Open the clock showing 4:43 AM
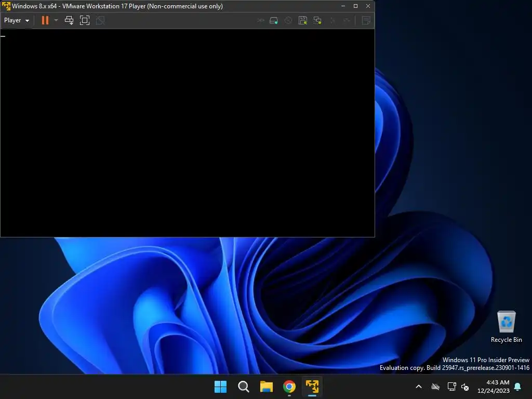The height and width of the screenshot is (399, 532). [x=494, y=387]
